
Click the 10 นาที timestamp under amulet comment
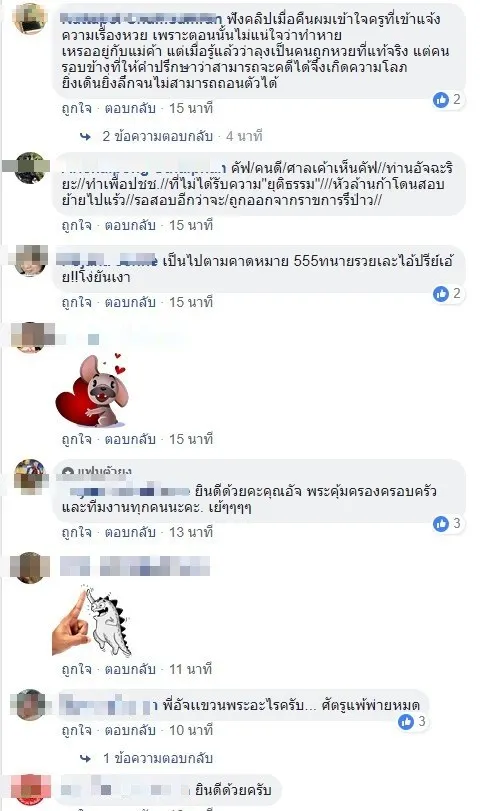coord(191,730)
